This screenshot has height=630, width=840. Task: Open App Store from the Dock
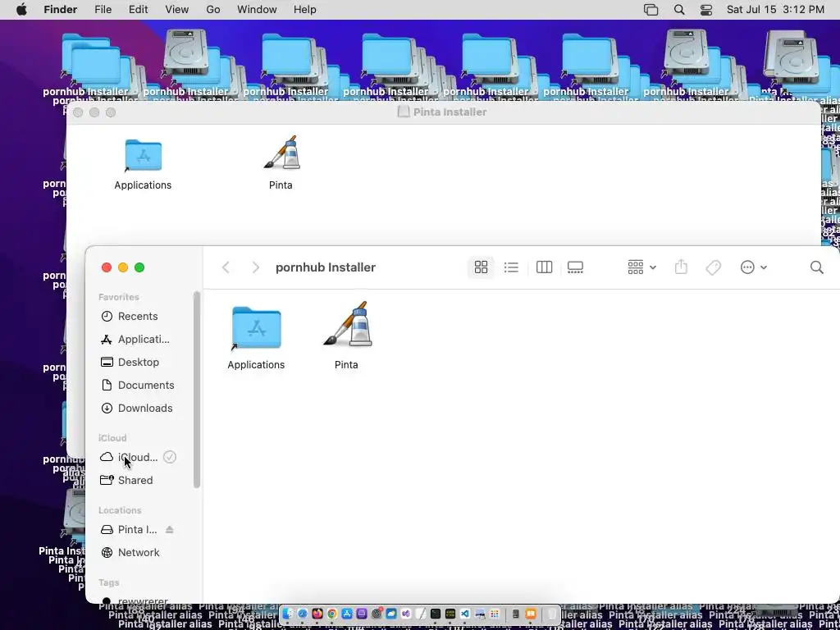[x=347, y=614]
